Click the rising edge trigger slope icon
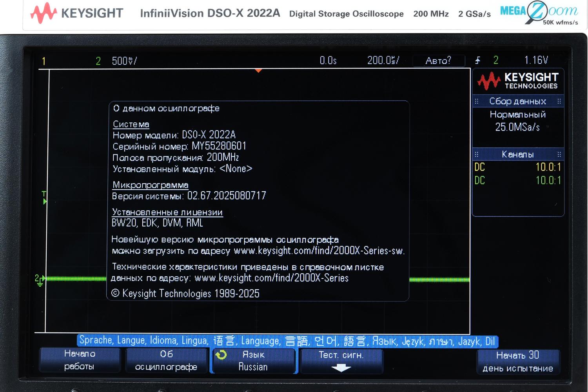The height and width of the screenshot is (392, 588). (477, 60)
